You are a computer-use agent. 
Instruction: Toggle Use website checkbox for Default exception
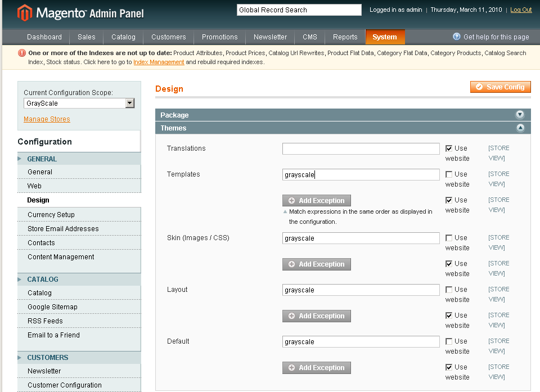(449, 367)
